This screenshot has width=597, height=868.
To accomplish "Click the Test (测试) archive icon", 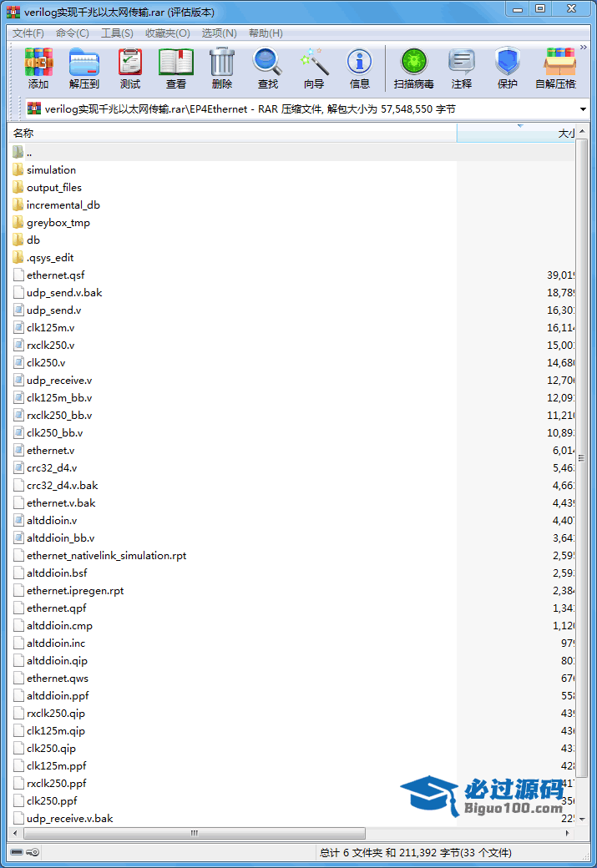I will tap(130, 68).
